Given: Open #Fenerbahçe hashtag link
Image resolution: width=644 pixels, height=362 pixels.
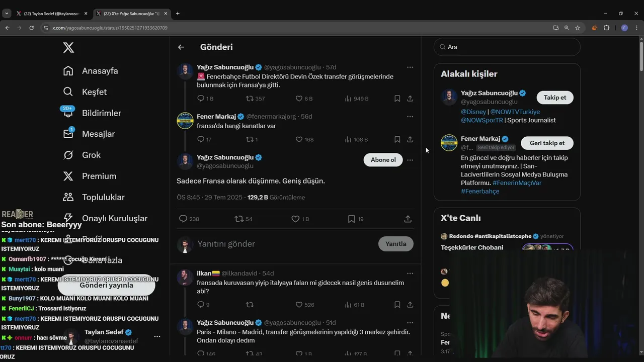Looking at the screenshot, I should (x=480, y=192).
